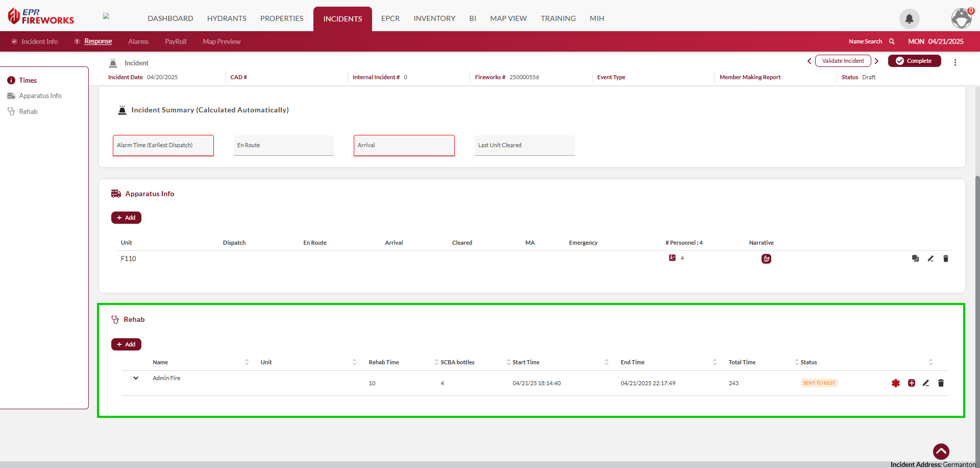Open the Name Search magnifier
The image size is (980, 468).
click(x=892, y=41)
